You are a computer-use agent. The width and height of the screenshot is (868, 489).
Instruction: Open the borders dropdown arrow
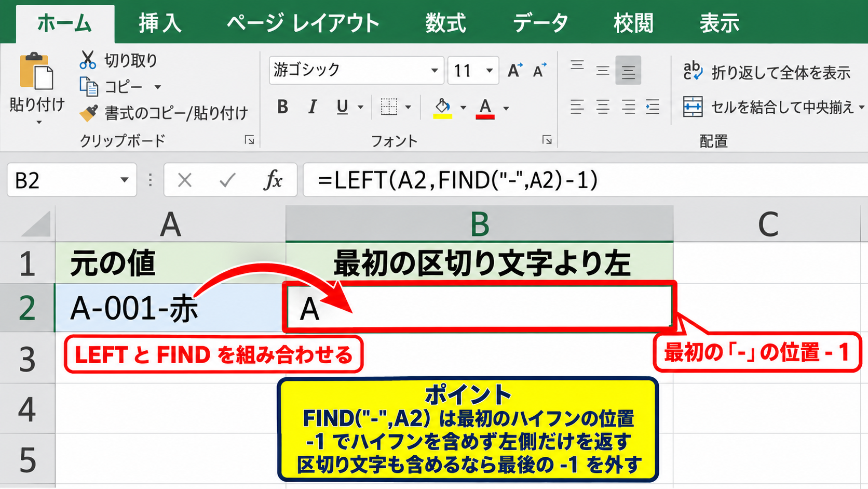408,108
